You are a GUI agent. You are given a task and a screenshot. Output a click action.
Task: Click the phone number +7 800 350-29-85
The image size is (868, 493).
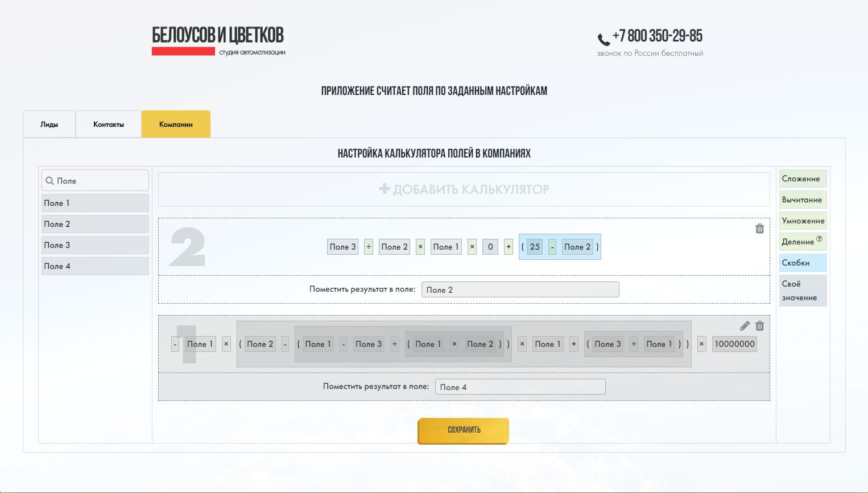[x=657, y=36]
